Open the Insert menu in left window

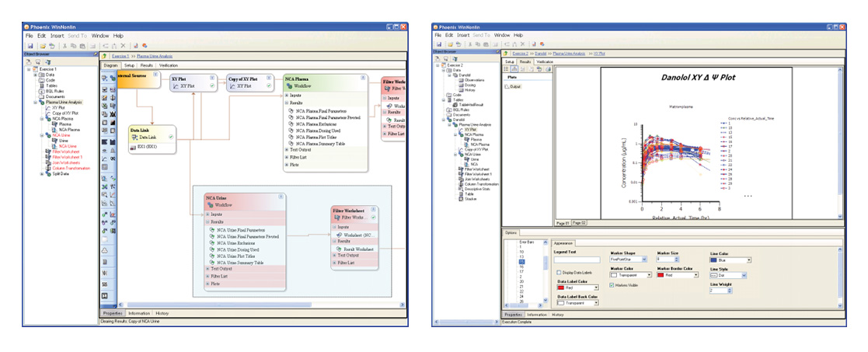[58, 36]
